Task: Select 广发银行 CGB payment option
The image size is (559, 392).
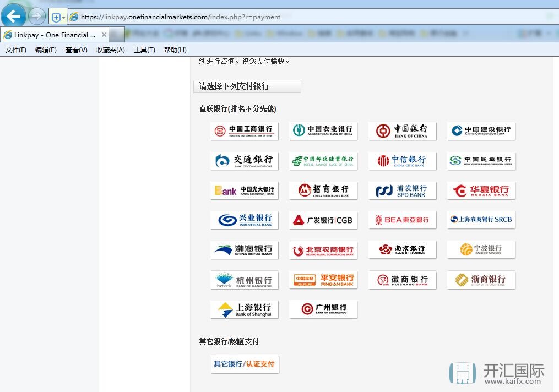Action: tap(323, 220)
